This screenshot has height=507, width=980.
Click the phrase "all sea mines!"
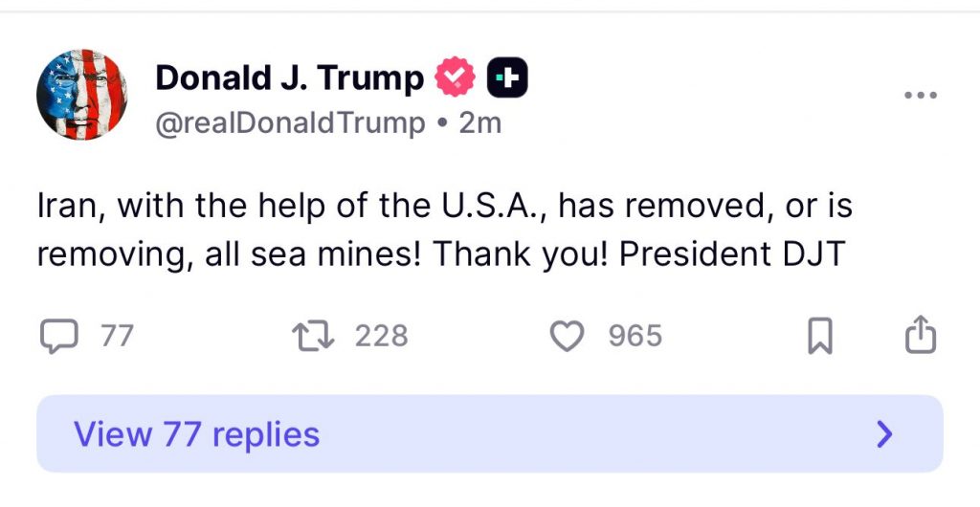(x=316, y=254)
